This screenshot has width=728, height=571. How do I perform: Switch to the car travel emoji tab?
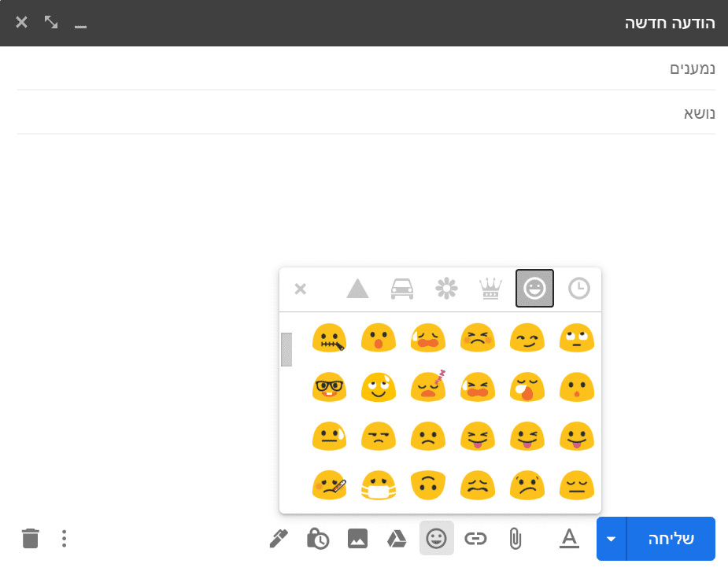pos(402,289)
